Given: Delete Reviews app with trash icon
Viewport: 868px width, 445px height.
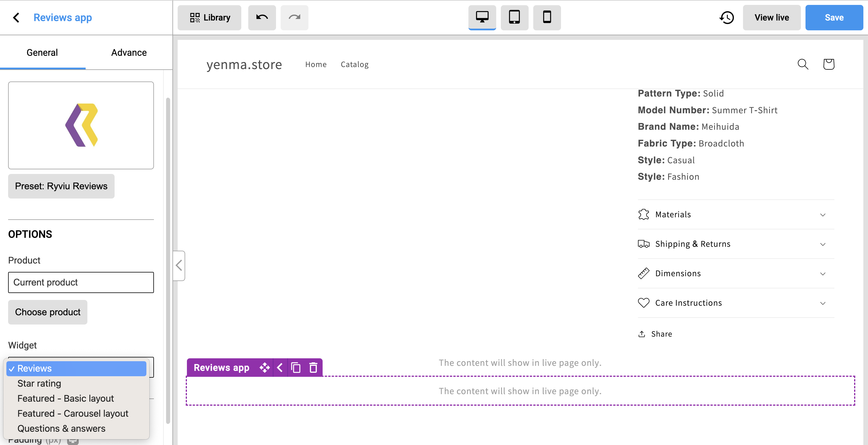Looking at the screenshot, I should click(x=313, y=368).
